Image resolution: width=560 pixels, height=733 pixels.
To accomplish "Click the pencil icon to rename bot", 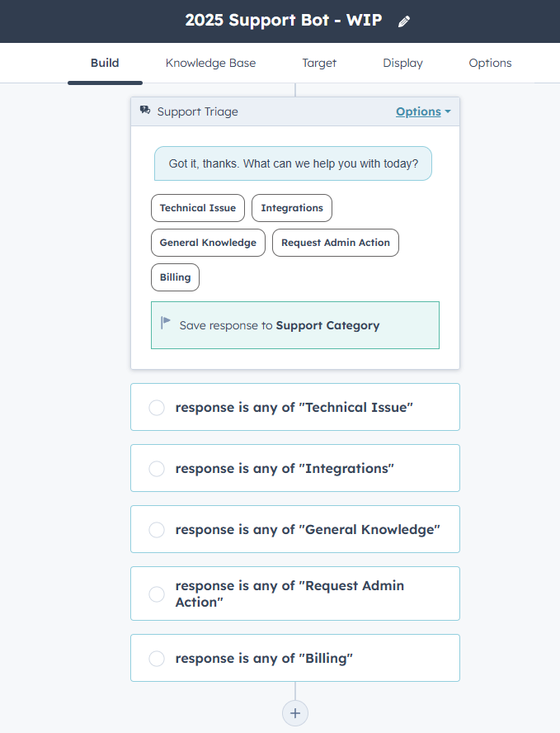I will (403, 21).
